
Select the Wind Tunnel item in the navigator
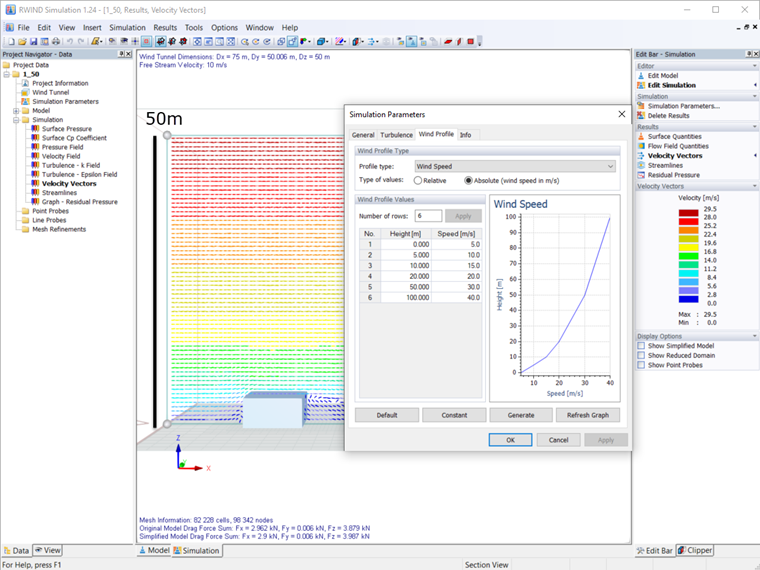[x=50, y=93]
